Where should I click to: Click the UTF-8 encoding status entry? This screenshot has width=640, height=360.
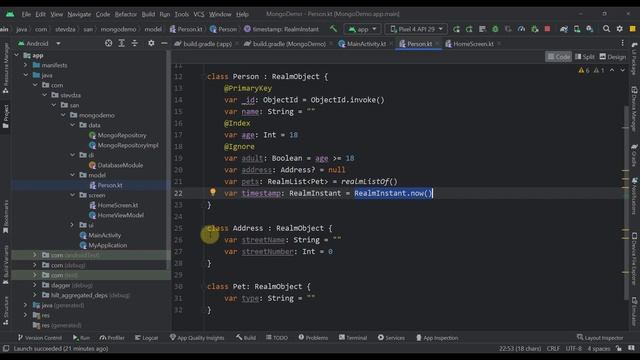(x=573, y=349)
